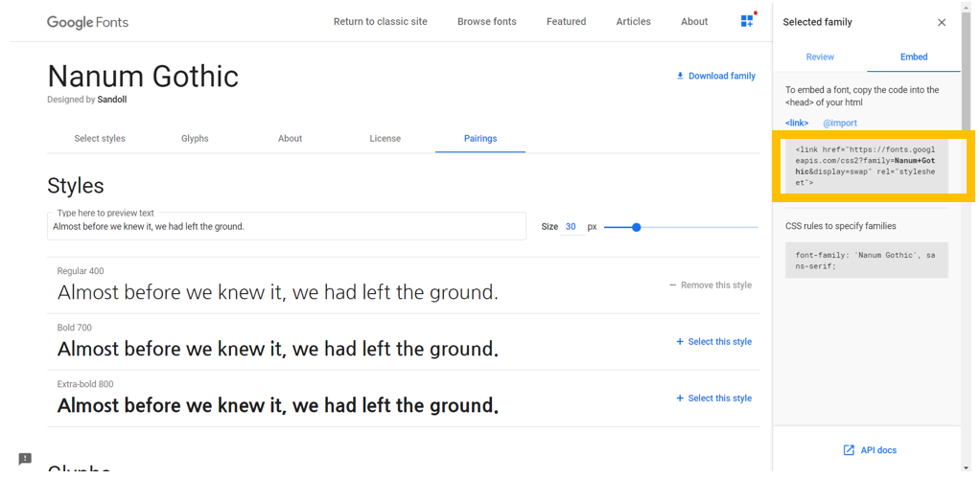The width and height of the screenshot is (980, 502).
Task: Switch to the Review tab
Action: pos(820,57)
